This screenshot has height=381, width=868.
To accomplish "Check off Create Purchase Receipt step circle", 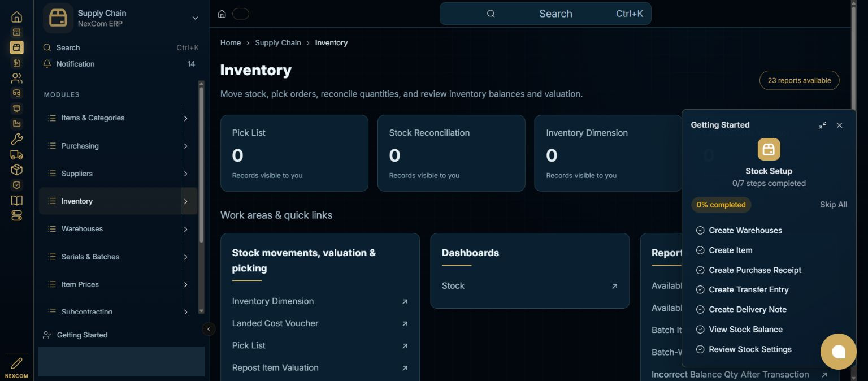I will [x=700, y=270].
